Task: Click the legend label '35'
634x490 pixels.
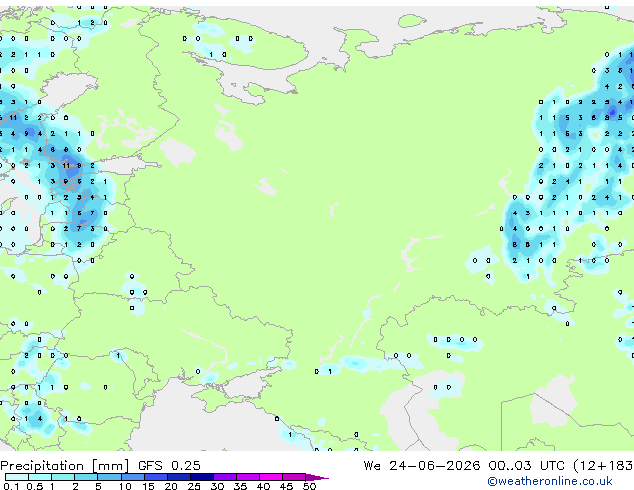Action: click(240, 486)
